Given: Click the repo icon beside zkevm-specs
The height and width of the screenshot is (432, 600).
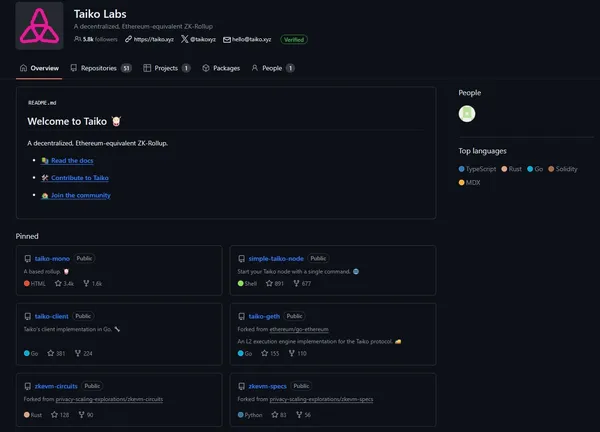Looking at the screenshot, I should click(x=241, y=386).
